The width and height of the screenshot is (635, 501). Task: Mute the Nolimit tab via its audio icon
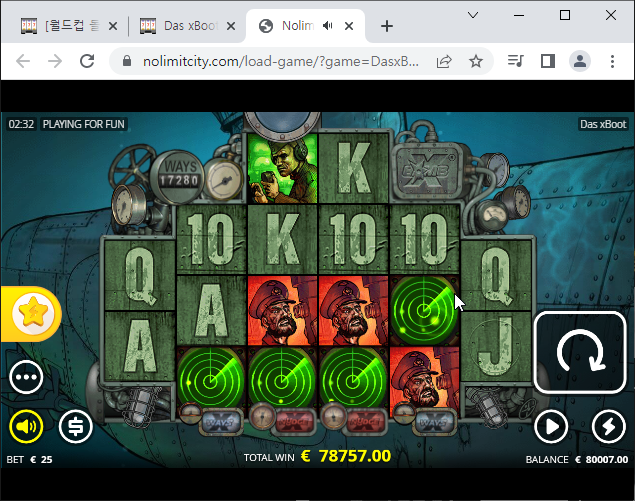pyautogui.click(x=327, y=26)
